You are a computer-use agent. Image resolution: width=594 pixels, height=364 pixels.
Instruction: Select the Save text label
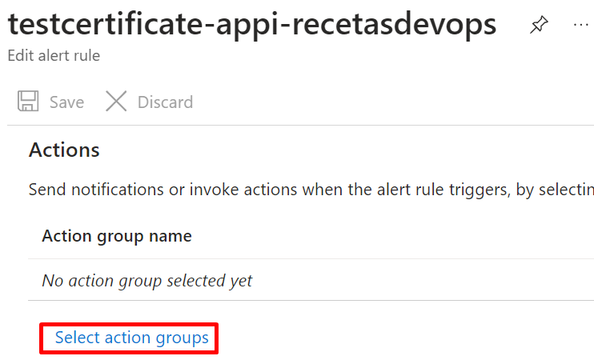[66, 102]
